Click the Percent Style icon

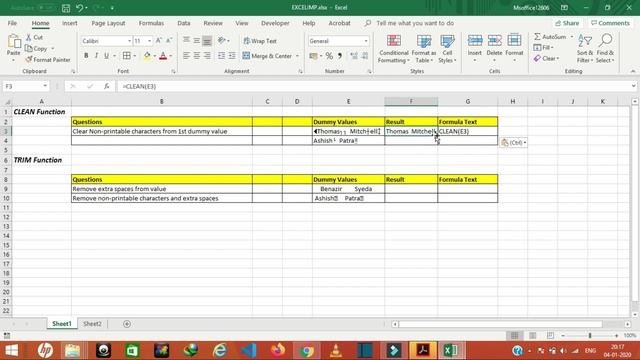coord(329,56)
